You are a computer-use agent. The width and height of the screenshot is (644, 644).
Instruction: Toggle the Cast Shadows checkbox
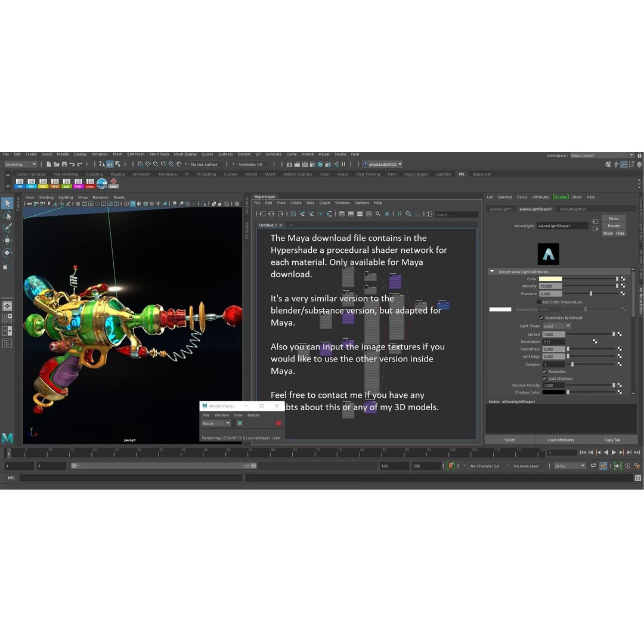(x=544, y=379)
